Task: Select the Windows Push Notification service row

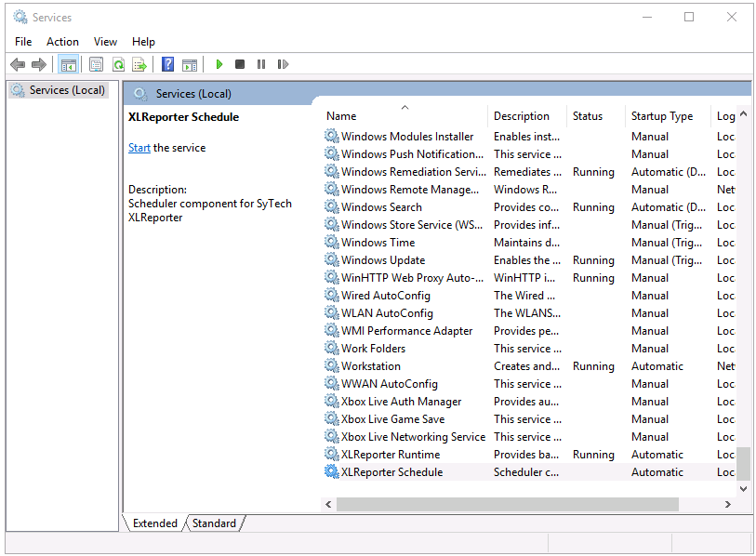Action: [x=529, y=153]
